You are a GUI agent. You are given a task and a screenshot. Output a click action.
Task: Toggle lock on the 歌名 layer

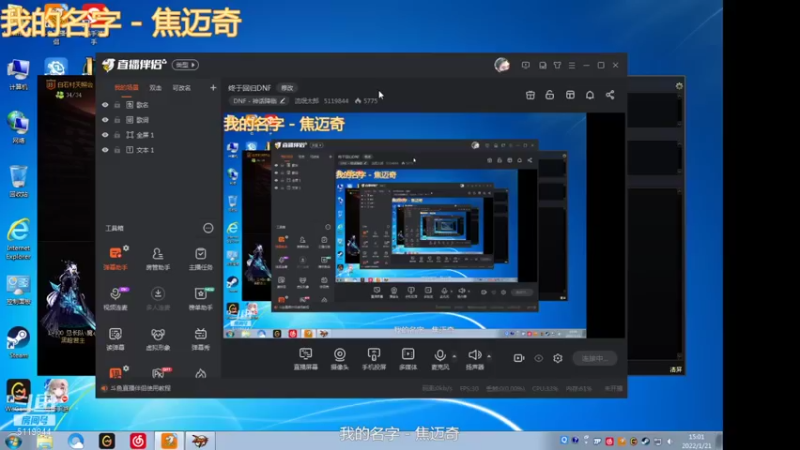pos(117,105)
